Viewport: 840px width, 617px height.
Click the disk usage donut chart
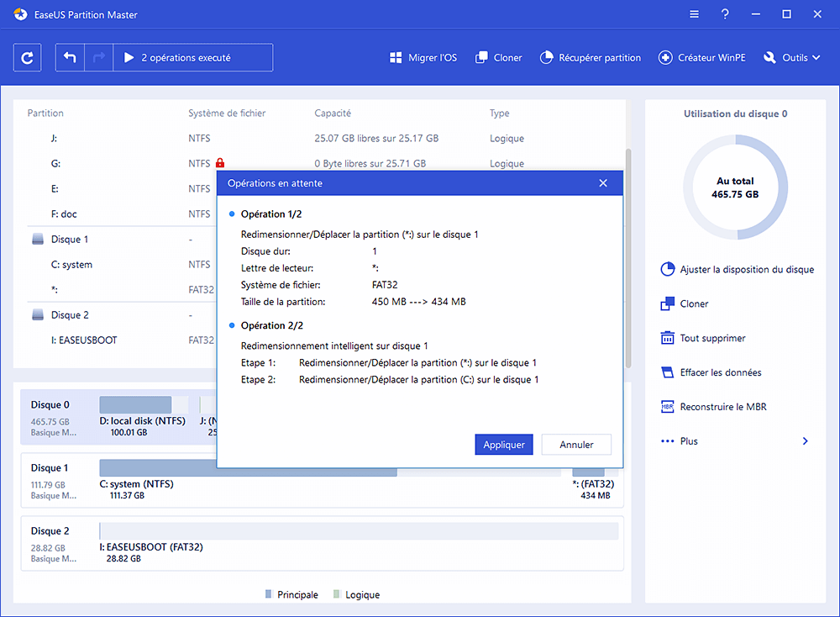(x=735, y=187)
